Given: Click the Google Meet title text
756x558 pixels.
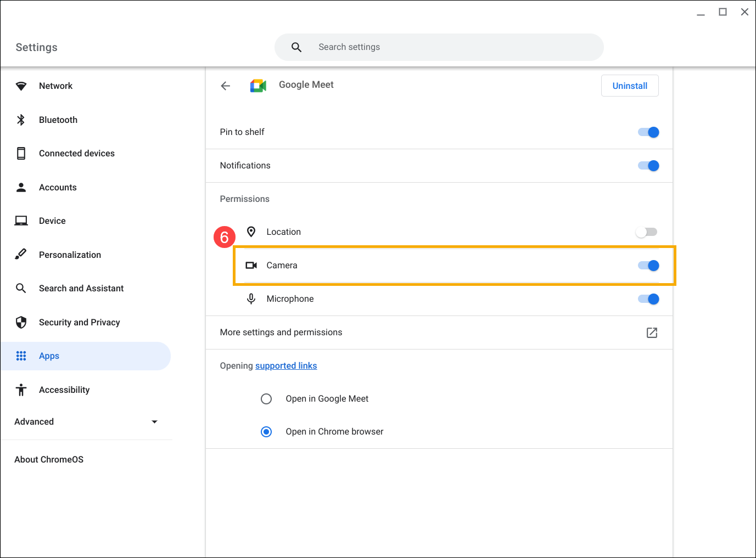Looking at the screenshot, I should pyautogui.click(x=306, y=84).
